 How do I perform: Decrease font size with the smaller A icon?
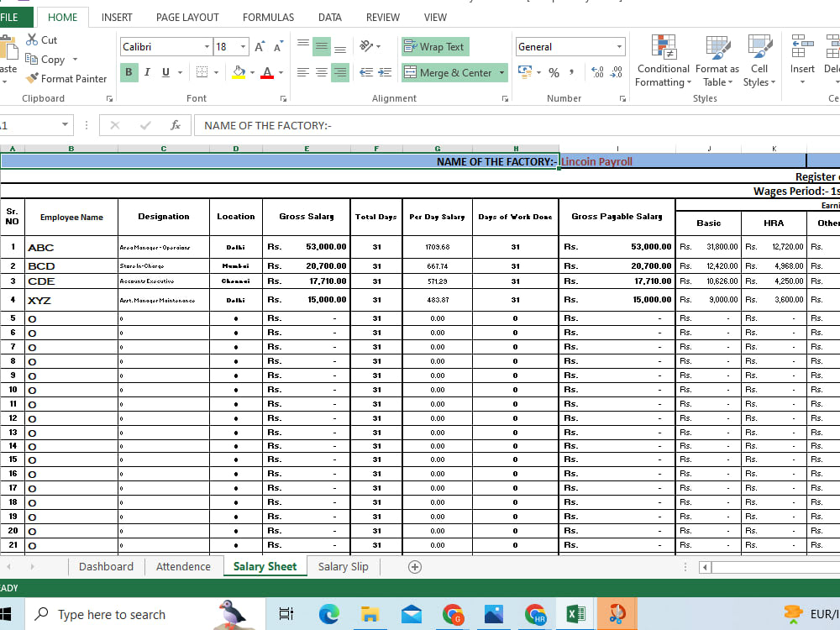coord(278,46)
